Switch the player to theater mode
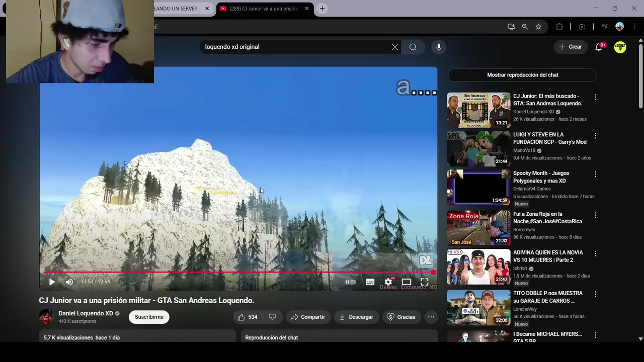 coord(406,282)
